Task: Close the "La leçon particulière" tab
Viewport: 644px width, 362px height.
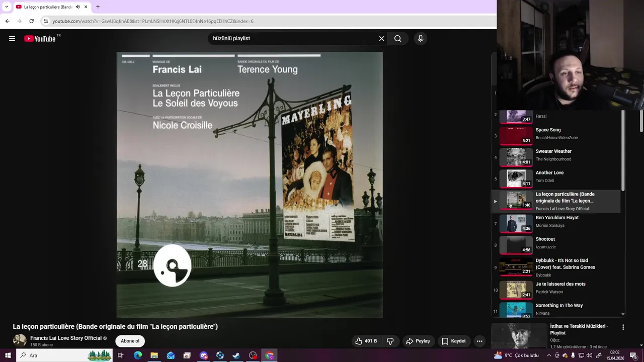Action: 86,7
